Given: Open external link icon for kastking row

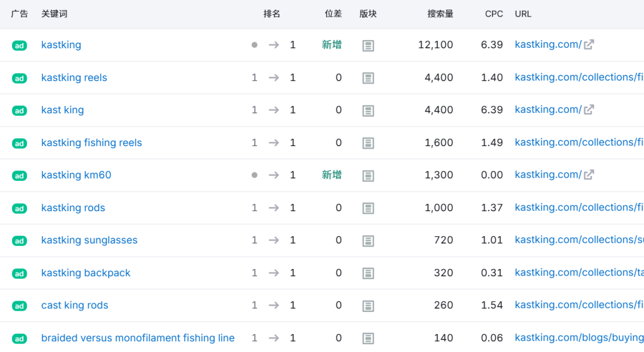Looking at the screenshot, I should pos(589,45).
